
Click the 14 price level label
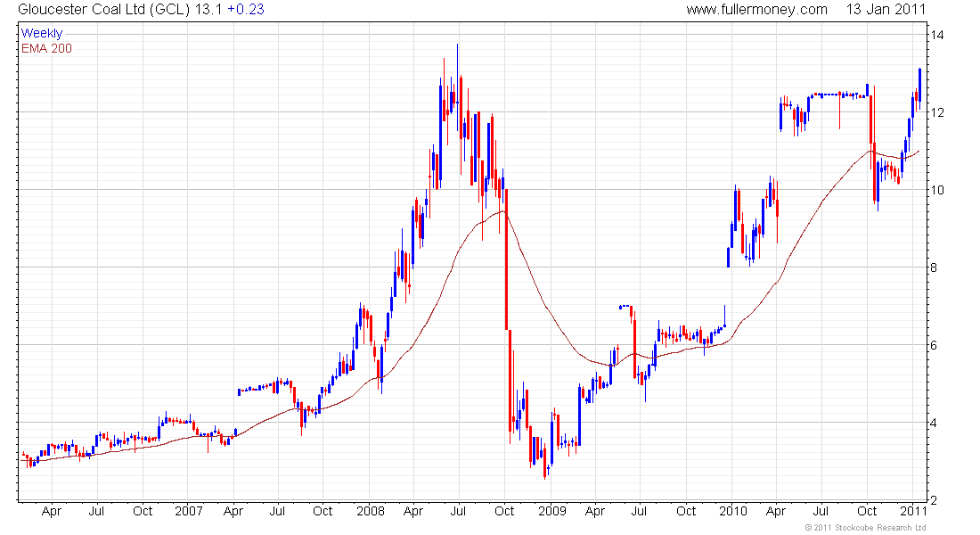click(937, 35)
